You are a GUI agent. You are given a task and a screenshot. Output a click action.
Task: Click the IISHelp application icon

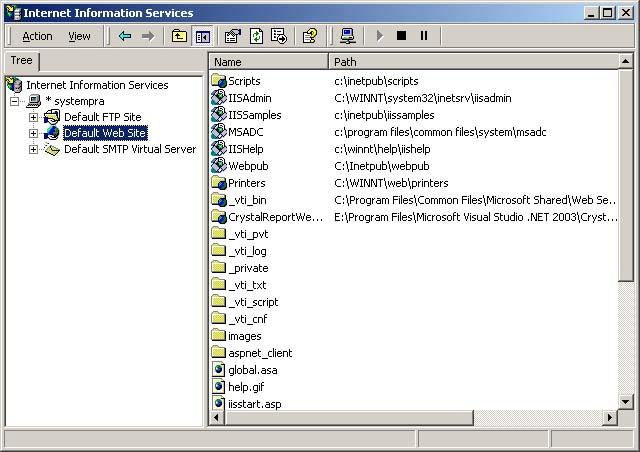click(x=219, y=149)
